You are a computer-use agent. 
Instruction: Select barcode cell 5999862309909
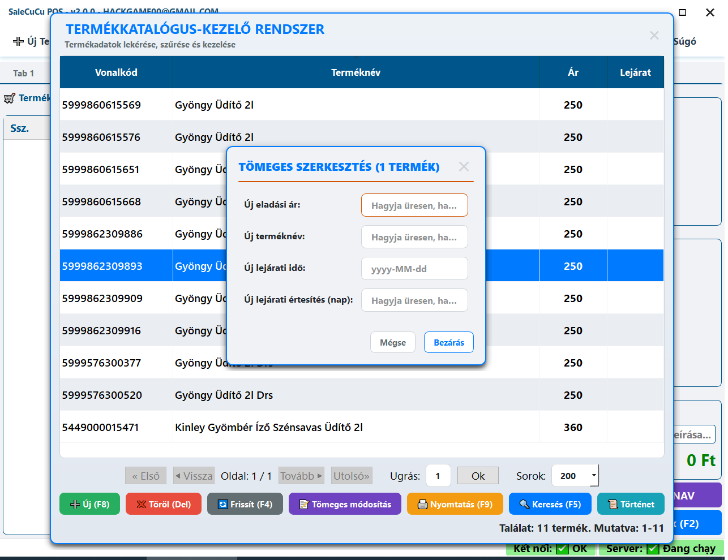pyautogui.click(x=116, y=298)
